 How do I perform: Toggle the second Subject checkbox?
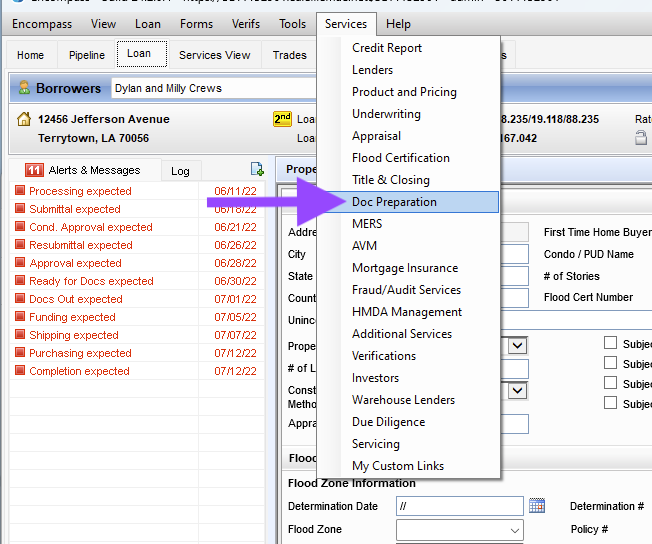coord(610,363)
